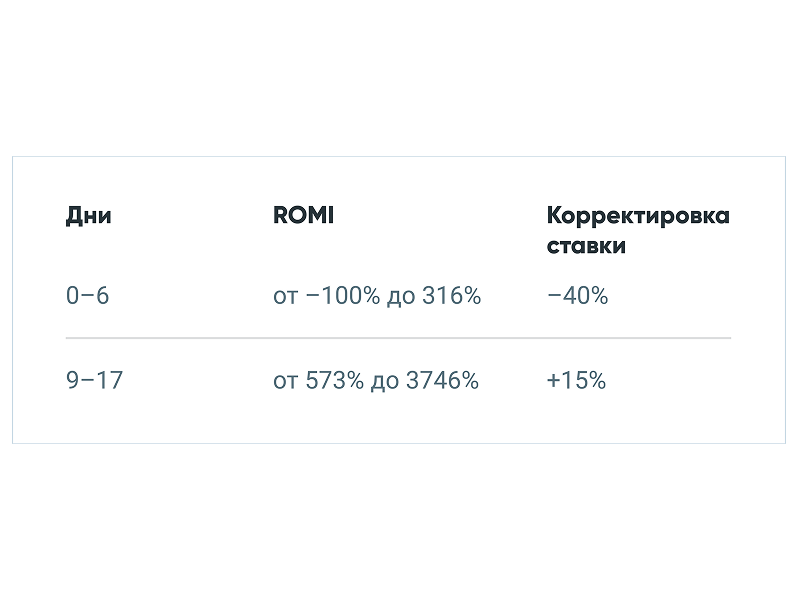Click "до" in the 0–6 row

pyautogui.click(x=401, y=296)
